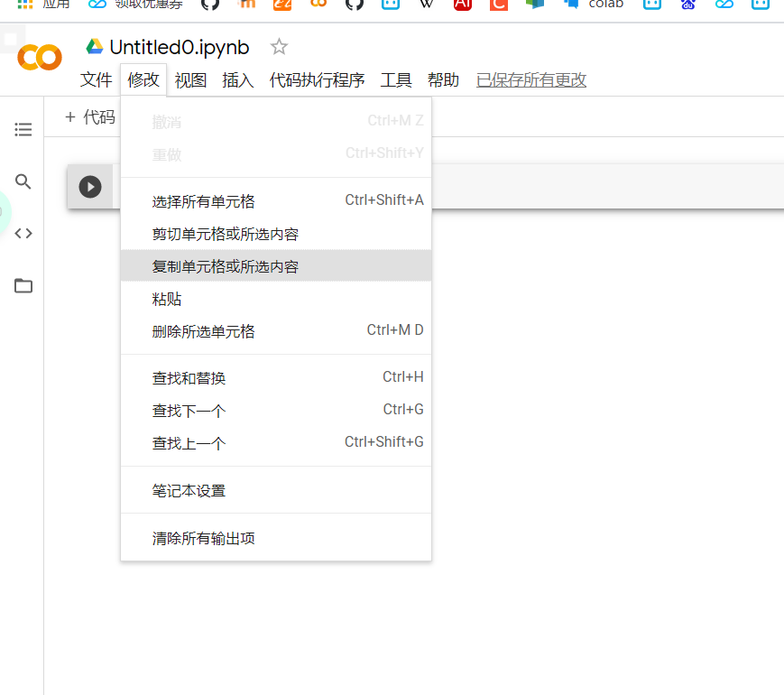Click the Colab CO logo
The height and width of the screenshot is (695, 784).
tap(38, 57)
